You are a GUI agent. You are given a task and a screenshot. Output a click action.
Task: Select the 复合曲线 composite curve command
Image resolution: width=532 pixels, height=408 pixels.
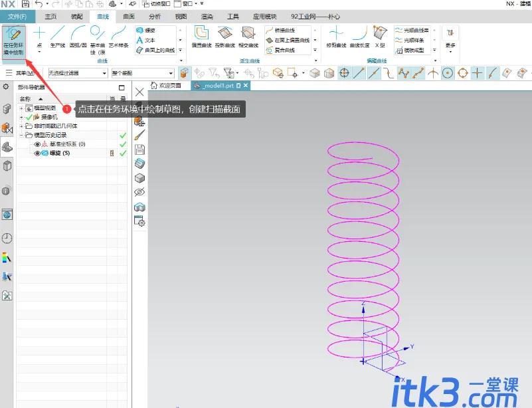click(x=281, y=51)
